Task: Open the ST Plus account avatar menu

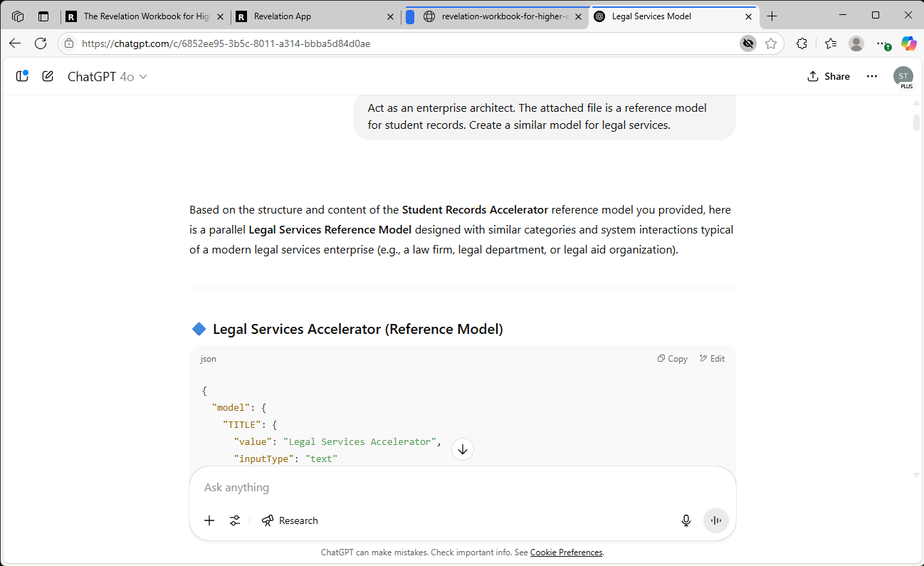Action: 903,76
